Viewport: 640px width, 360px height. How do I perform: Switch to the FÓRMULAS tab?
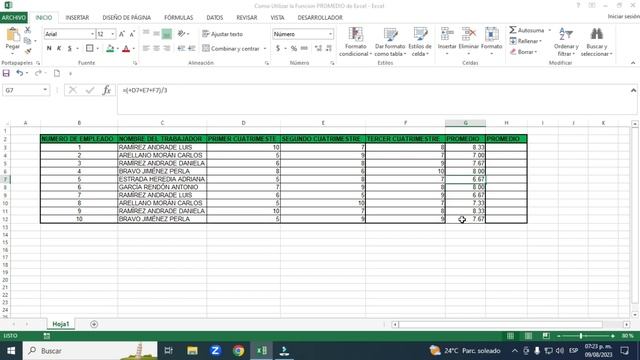pyautogui.click(x=179, y=18)
